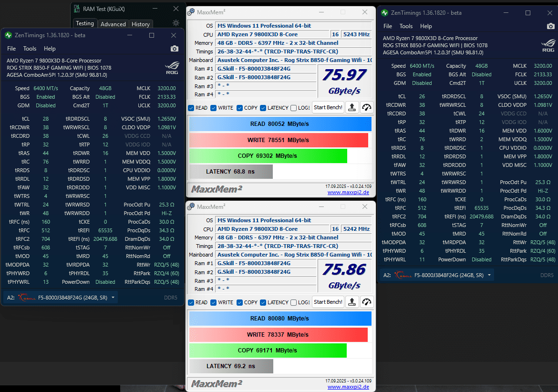Click the RAM Test (KGuiX) title bar icon
The height and width of the screenshot is (392, 558).
pos(76,9)
